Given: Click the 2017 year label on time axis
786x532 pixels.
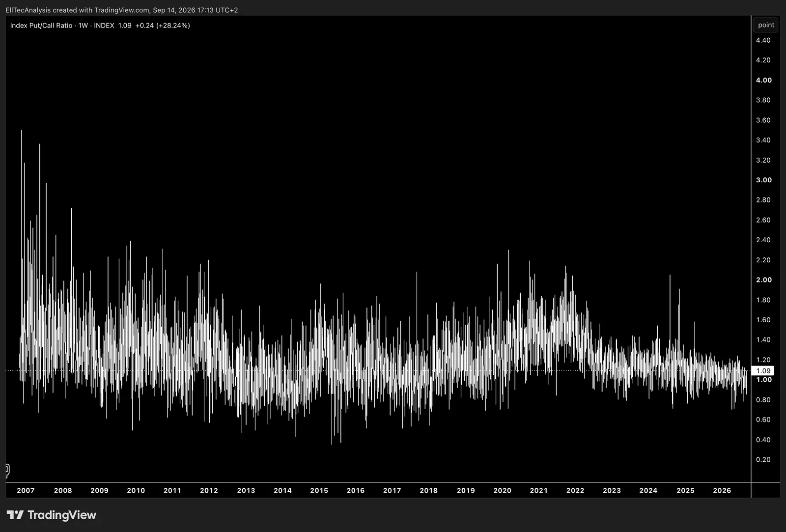Looking at the screenshot, I should [392, 490].
